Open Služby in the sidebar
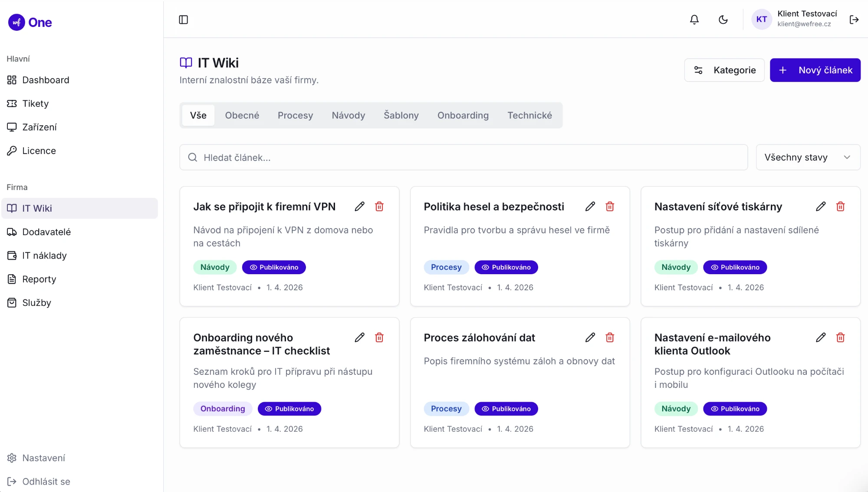 [80, 303]
